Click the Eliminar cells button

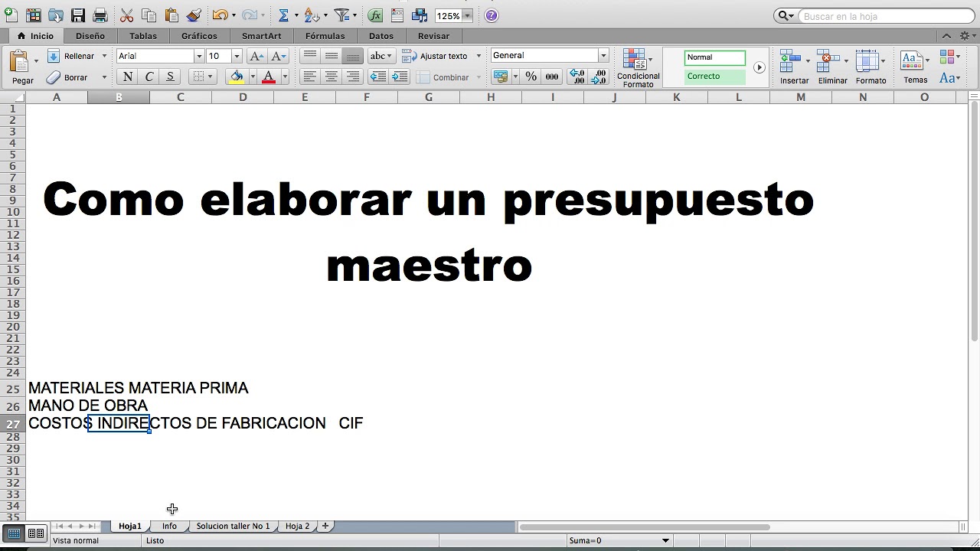(x=832, y=67)
